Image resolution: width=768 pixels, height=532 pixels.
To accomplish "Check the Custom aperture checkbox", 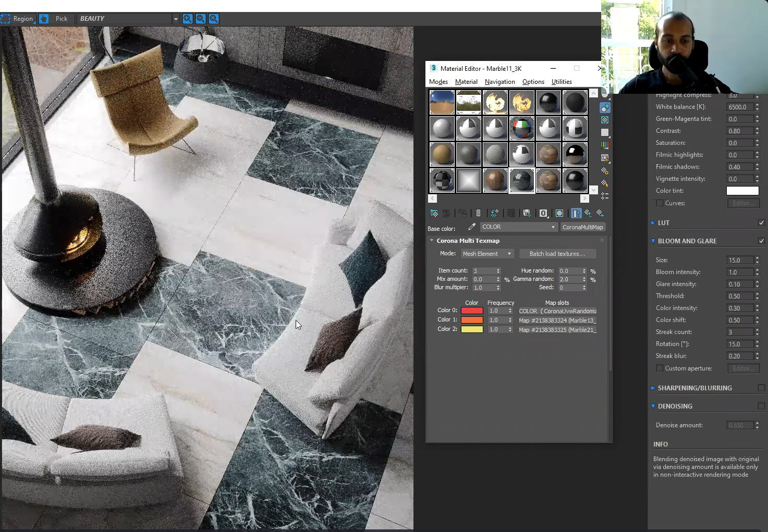I will click(x=660, y=368).
